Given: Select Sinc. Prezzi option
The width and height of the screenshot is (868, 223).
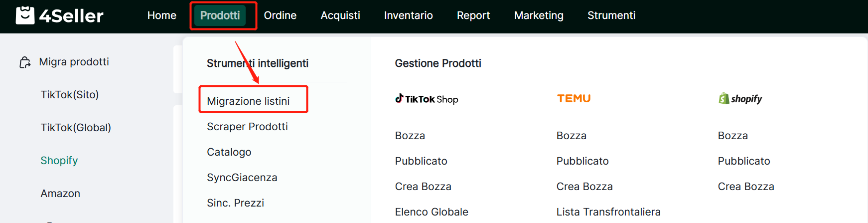Looking at the screenshot, I should point(235,203).
